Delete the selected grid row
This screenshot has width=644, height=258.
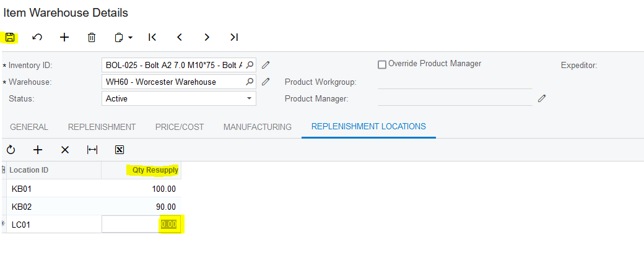point(65,150)
